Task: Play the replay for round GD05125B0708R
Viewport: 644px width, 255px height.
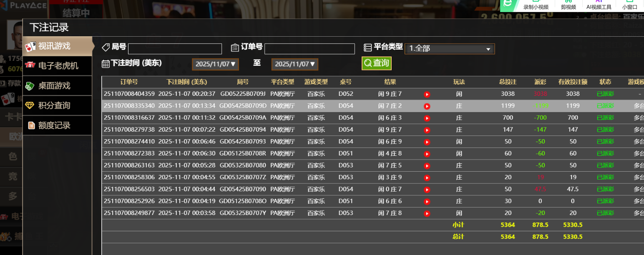Action: coord(427,154)
